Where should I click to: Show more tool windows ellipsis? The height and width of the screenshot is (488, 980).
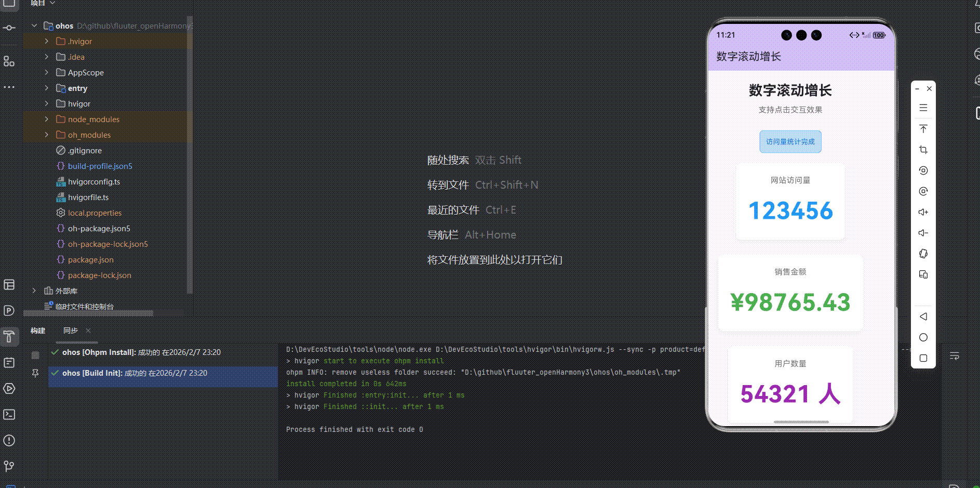9,87
